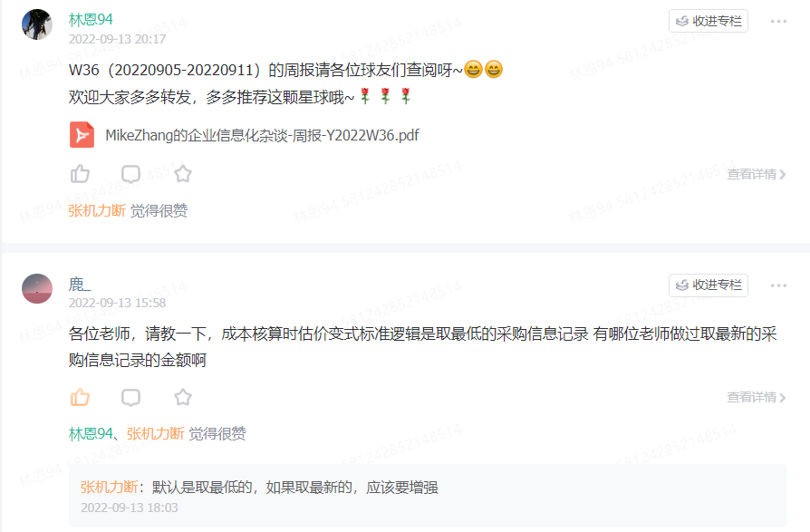810x532 pixels.
Task: Like the W36 weekly report post
Action: point(80,174)
